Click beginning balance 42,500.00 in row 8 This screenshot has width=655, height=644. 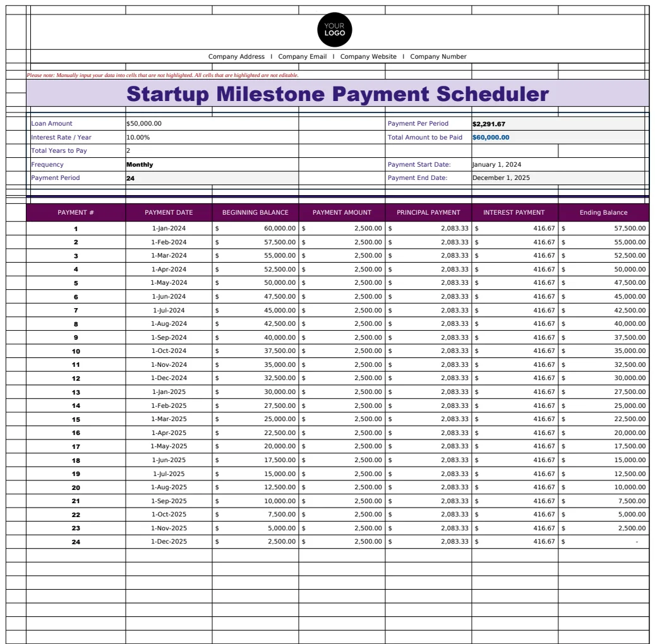click(255, 324)
